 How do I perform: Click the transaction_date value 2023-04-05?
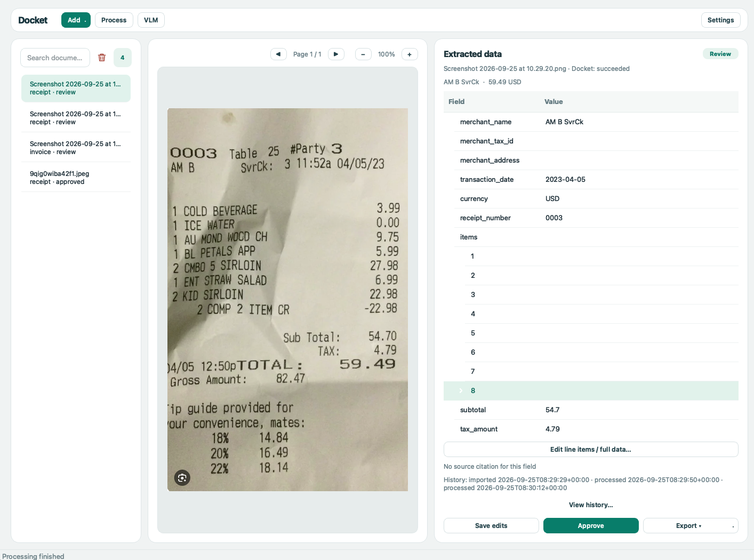[565, 180]
